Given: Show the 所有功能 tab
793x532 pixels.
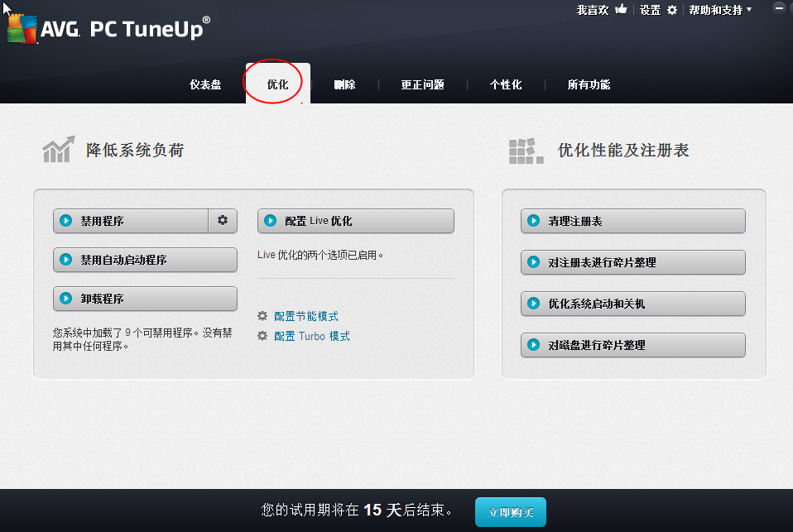Looking at the screenshot, I should tap(589, 84).
